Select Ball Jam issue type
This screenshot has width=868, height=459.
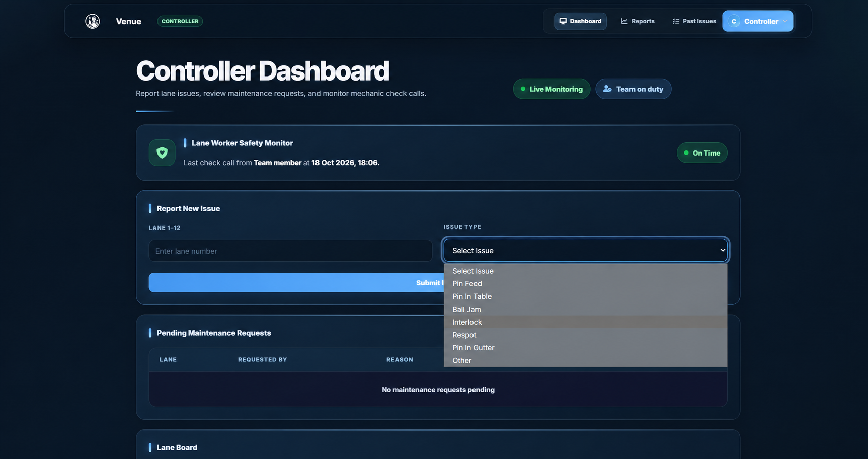point(586,310)
